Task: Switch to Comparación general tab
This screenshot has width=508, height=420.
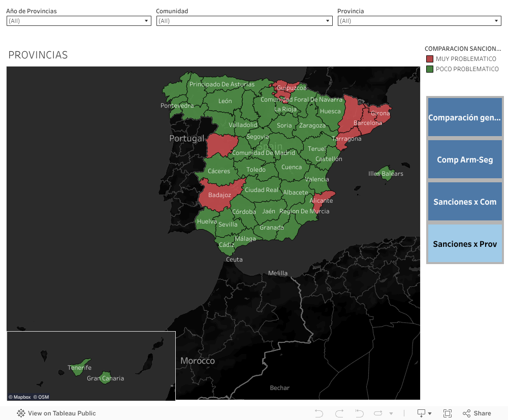Action: [465, 117]
